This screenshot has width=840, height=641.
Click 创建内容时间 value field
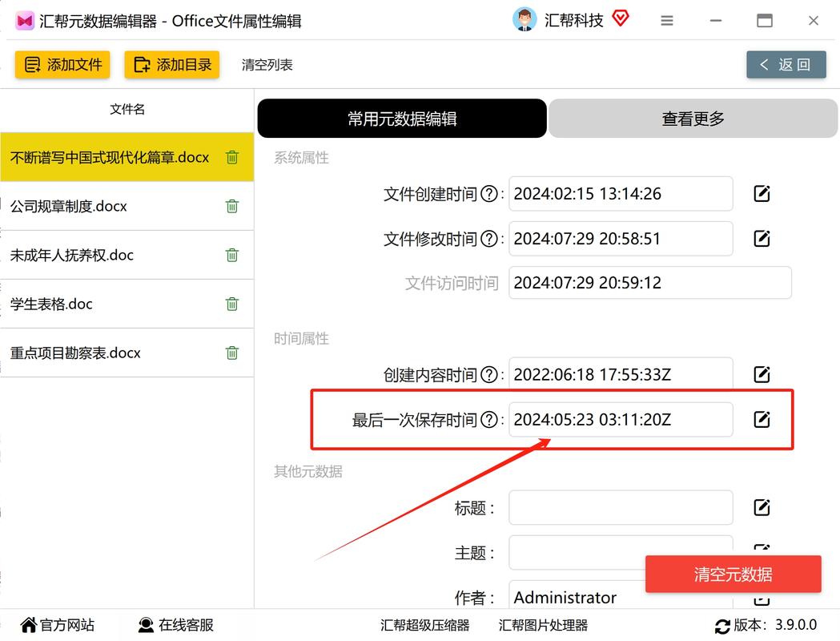[x=621, y=374]
